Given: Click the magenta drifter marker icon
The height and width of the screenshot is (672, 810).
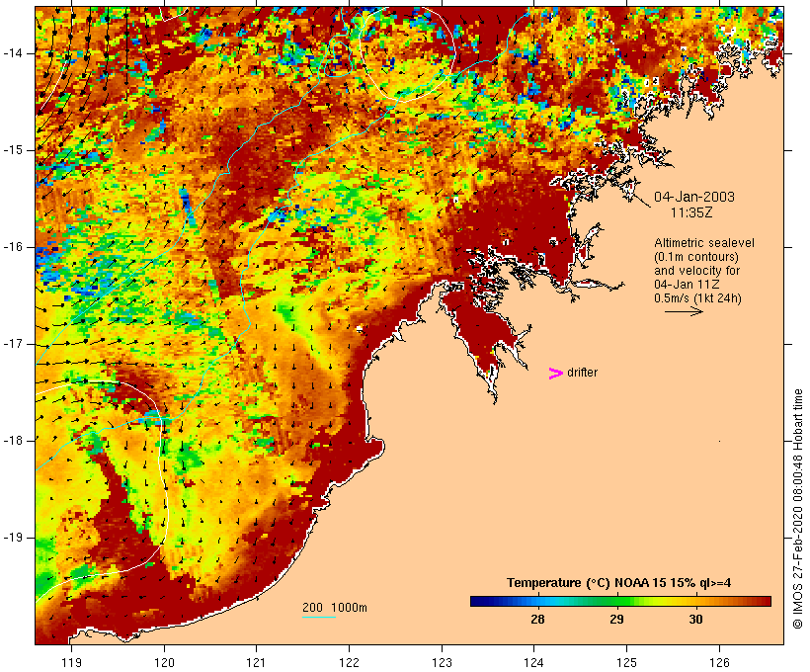Looking at the screenshot, I should tap(555, 374).
